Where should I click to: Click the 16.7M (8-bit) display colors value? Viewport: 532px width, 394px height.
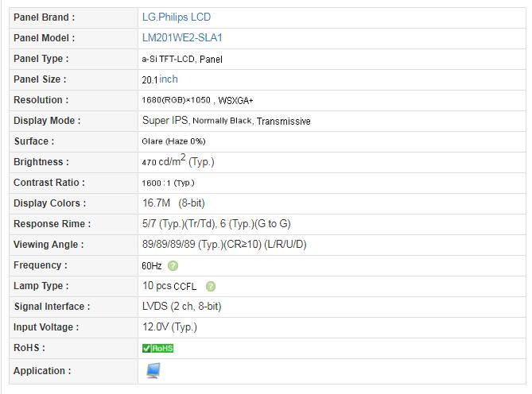173,203
